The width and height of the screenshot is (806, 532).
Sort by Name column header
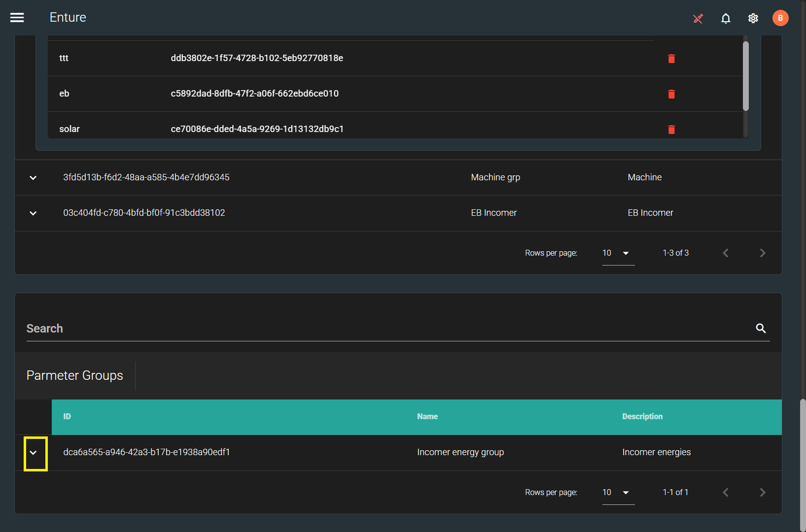[427, 417]
